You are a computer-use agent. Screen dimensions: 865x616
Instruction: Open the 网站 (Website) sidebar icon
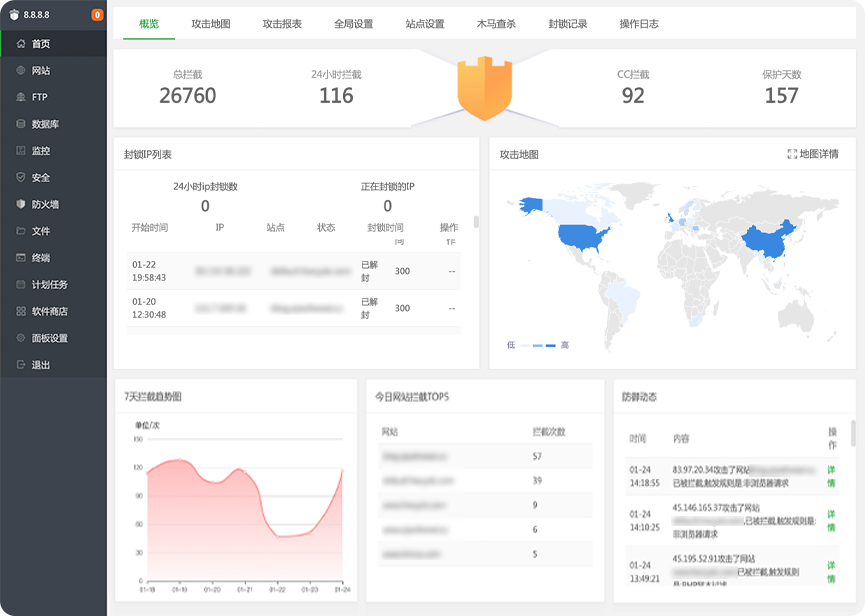point(21,71)
